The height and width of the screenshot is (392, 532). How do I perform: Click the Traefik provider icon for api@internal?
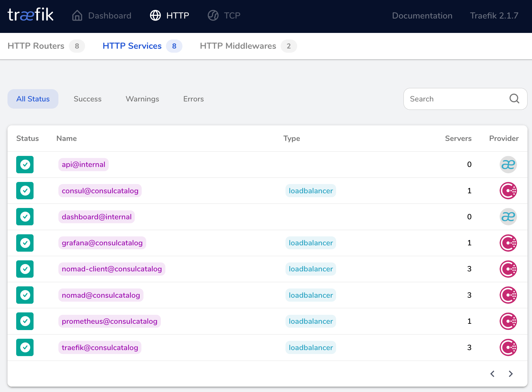click(x=508, y=165)
